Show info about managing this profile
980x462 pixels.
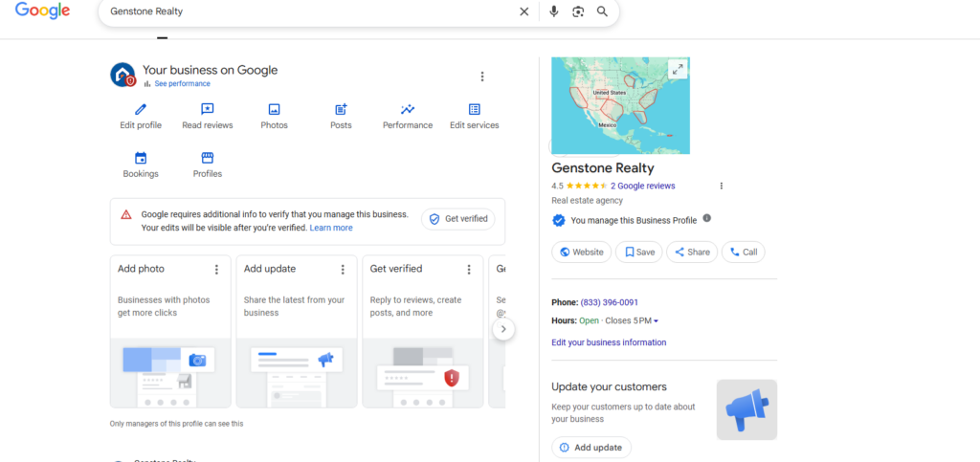tap(707, 218)
